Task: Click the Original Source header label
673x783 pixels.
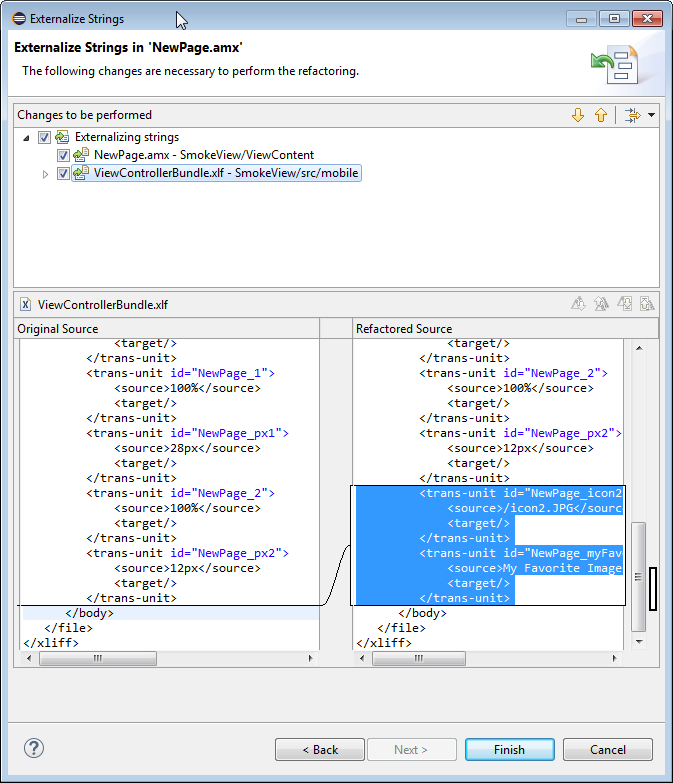Action: [58, 329]
